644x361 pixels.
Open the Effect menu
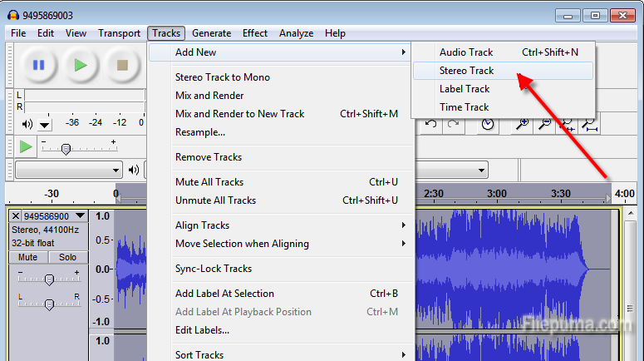click(255, 33)
